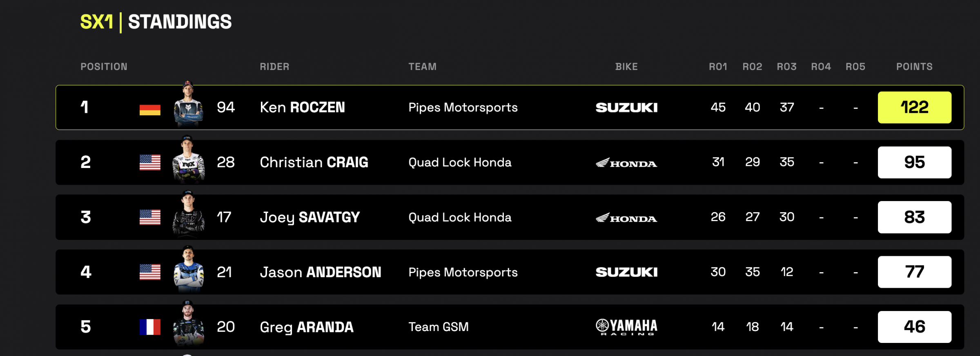
Task: Click the Quad Lock Honda team label
Action: click(460, 163)
